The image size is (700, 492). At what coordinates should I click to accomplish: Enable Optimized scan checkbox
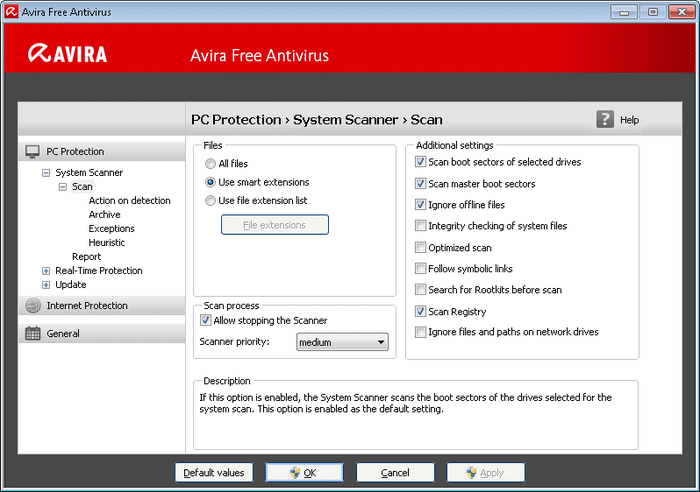pyautogui.click(x=420, y=247)
